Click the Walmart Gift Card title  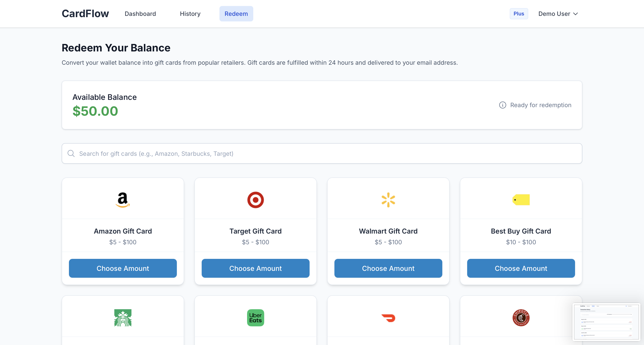tap(388, 231)
